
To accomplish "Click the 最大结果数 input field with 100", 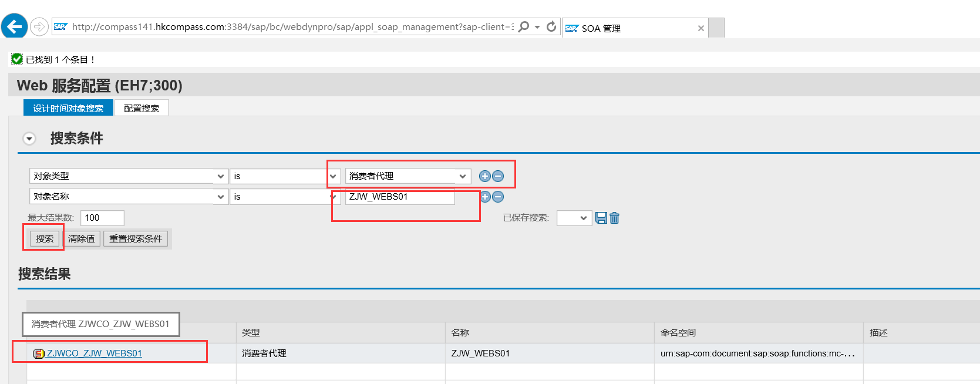I will 102,218.
